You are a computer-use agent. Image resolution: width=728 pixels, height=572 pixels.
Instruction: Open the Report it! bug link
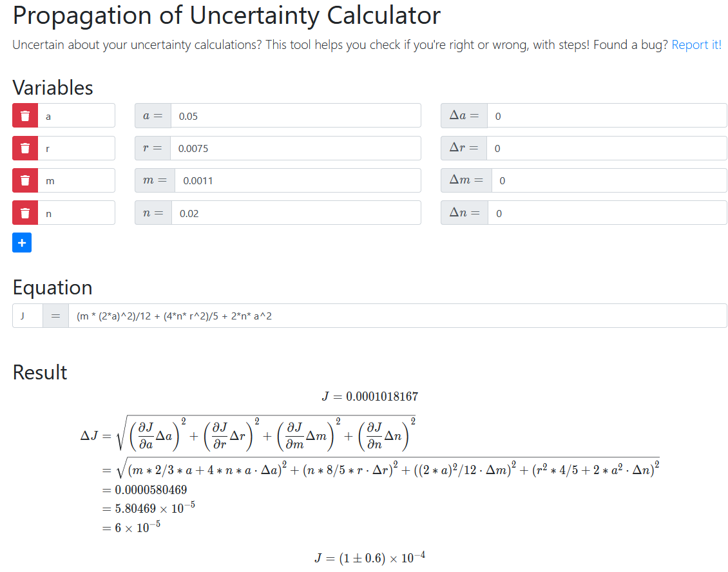click(696, 44)
